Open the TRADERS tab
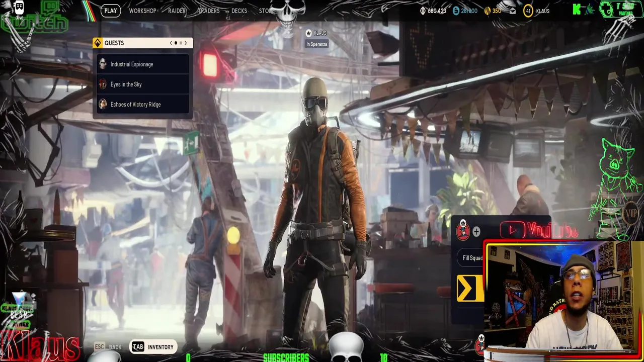 point(208,11)
